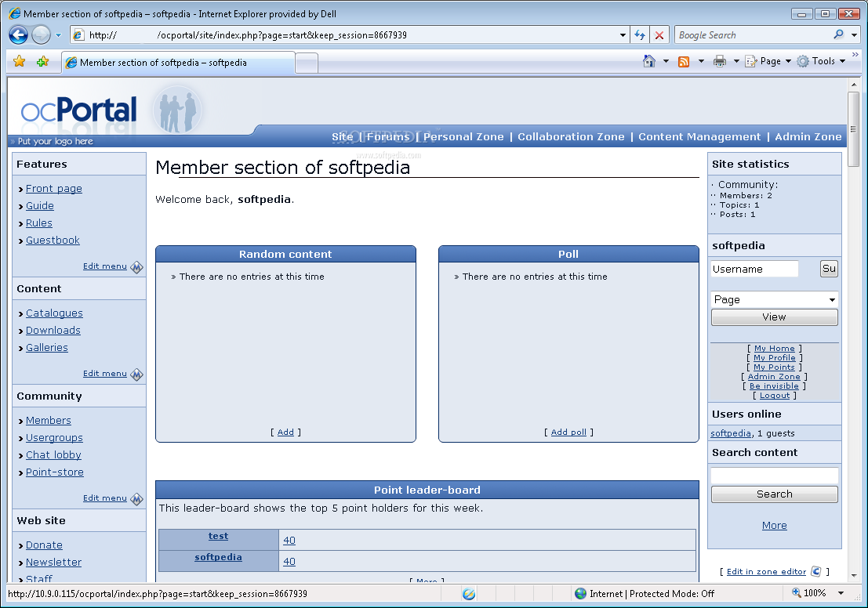The width and height of the screenshot is (868, 608).
Task: Open the Favorites Center star icon
Action: (x=20, y=61)
